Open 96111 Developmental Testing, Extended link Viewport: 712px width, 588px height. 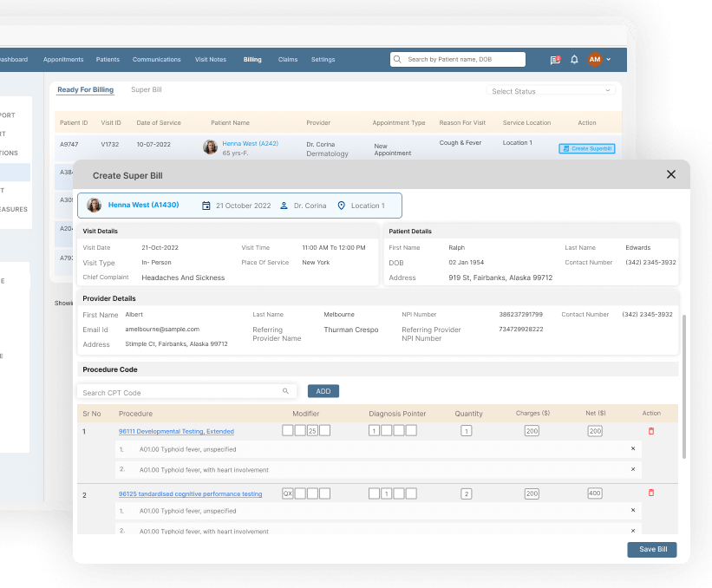tap(176, 431)
